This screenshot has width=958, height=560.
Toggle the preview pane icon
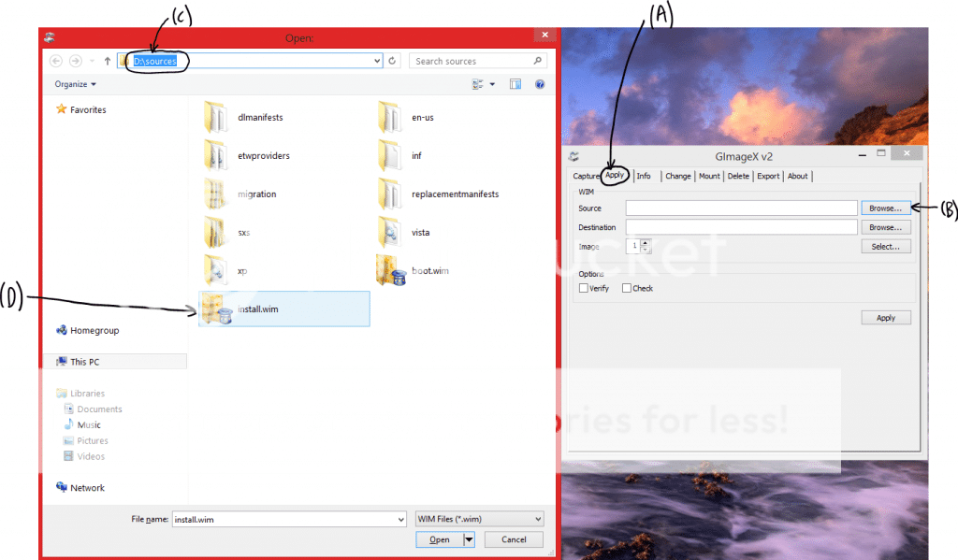[515, 83]
